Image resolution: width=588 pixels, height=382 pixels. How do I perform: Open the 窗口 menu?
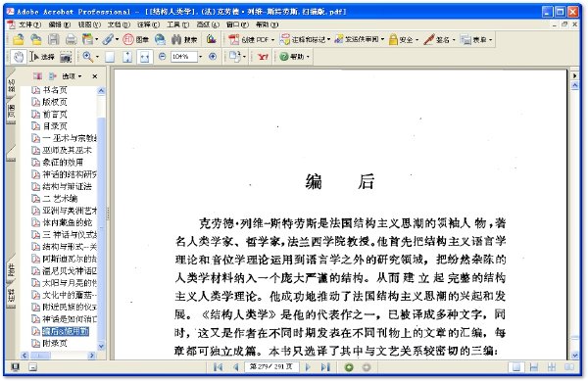[x=237, y=24]
